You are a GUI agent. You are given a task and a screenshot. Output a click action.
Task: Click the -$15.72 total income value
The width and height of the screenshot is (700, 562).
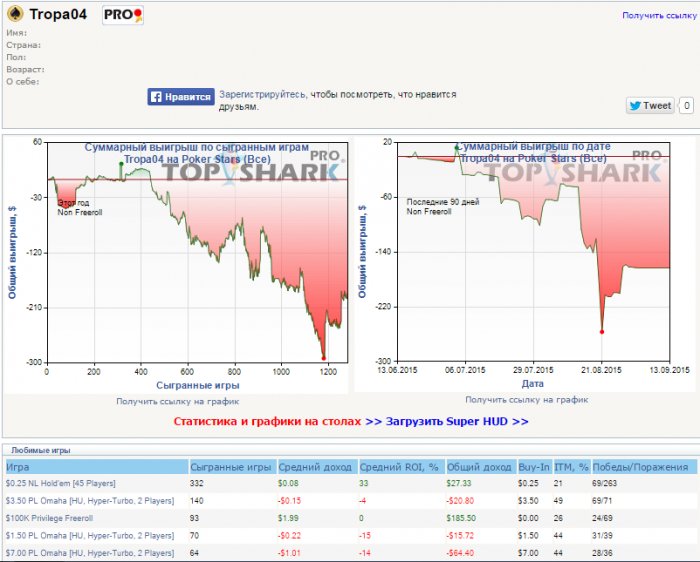coord(460,536)
